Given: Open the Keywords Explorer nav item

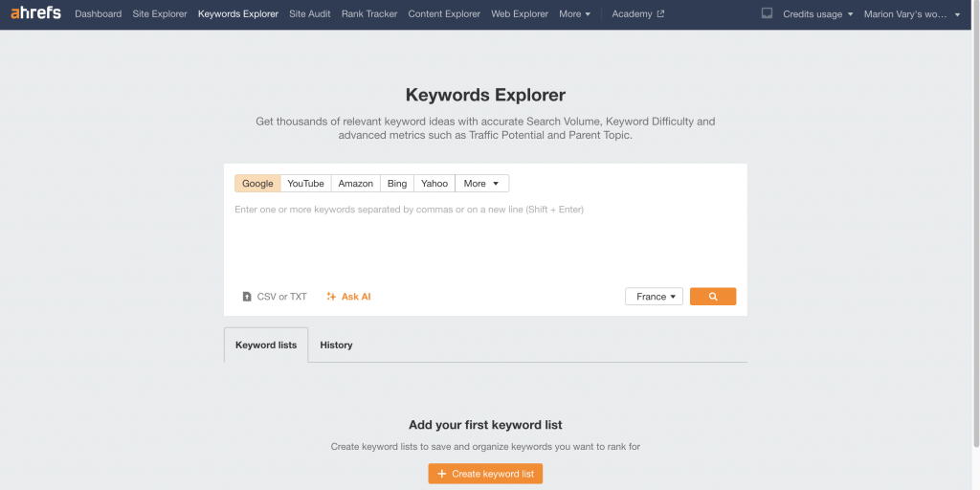Looking at the screenshot, I should coord(238,13).
